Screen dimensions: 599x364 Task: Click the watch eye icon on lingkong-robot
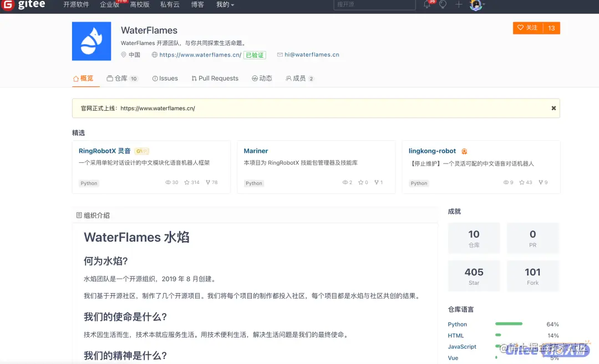tap(507, 182)
